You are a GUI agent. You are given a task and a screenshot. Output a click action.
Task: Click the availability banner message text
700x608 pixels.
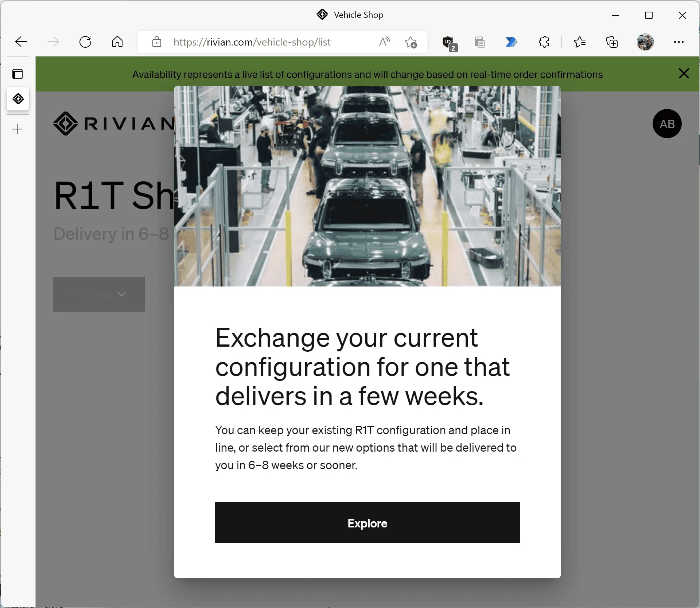pyautogui.click(x=367, y=74)
